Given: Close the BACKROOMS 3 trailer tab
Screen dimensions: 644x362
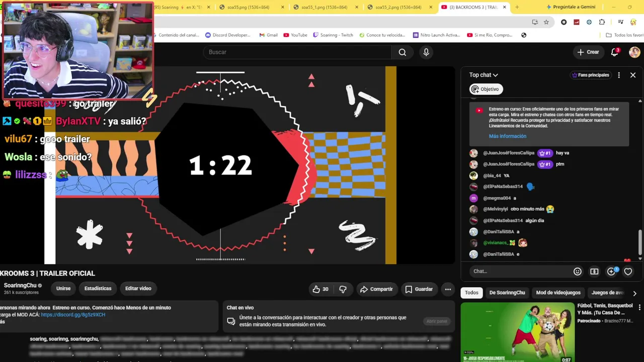Looking at the screenshot, I should click(504, 7).
